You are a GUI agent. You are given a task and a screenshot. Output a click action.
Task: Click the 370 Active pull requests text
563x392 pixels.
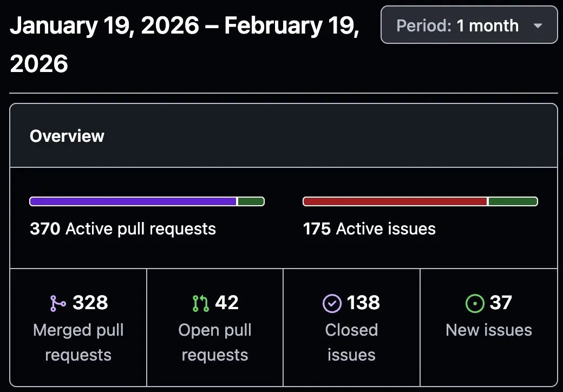tap(123, 228)
